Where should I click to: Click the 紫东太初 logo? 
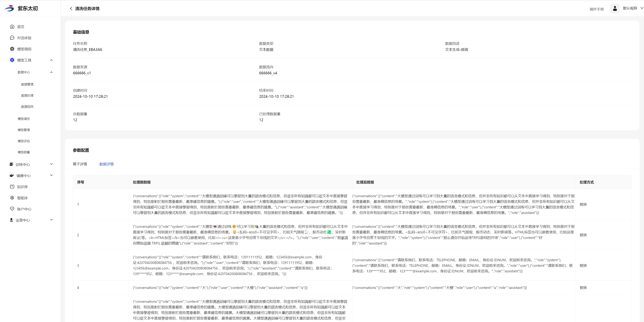pyautogui.click(x=21, y=8)
